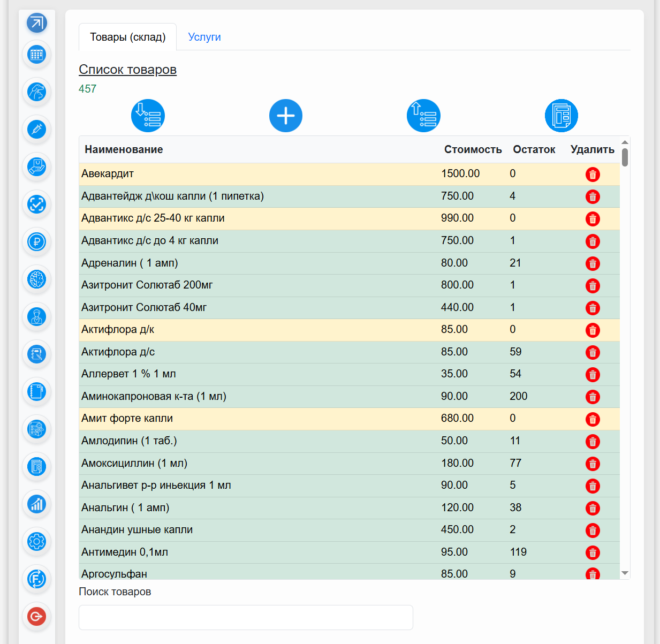Open the bar chart statistics icon

(37, 504)
